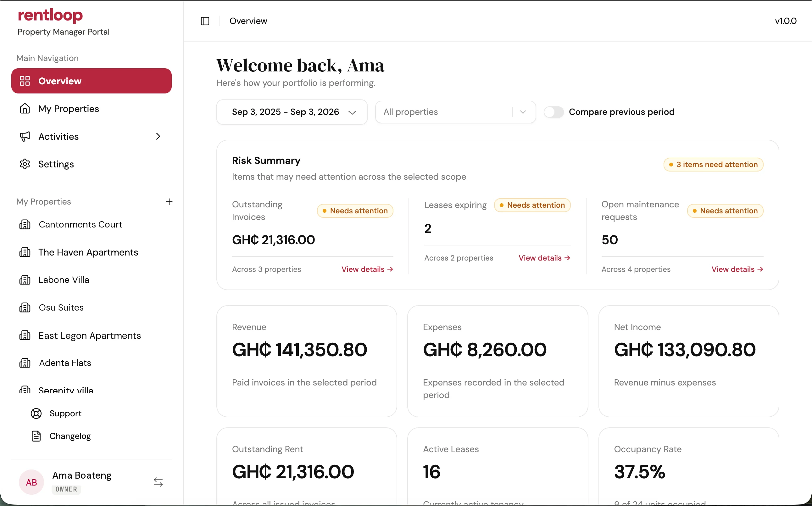Image resolution: width=812 pixels, height=506 pixels.
Task: Open the Support menu item
Action: tap(65, 413)
